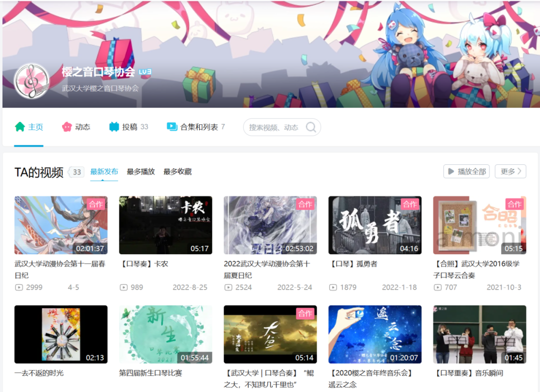The height and width of the screenshot is (392, 540).
Task: Sort videos by 最新发布
Action: [x=104, y=171]
